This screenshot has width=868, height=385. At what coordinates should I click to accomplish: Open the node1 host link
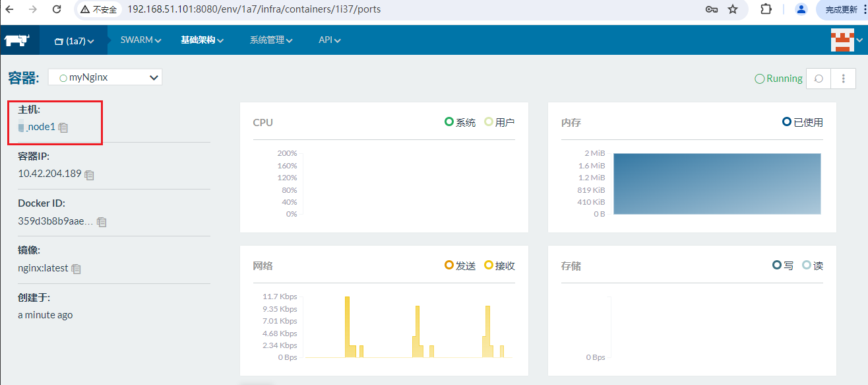click(40, 127)
